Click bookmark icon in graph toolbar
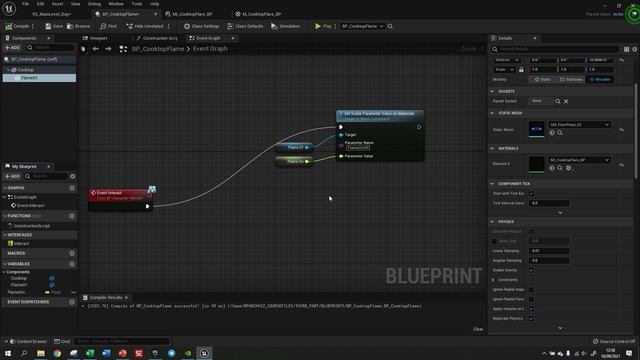The height and width of the screenshot is (360, 640). tap(83, 49)
